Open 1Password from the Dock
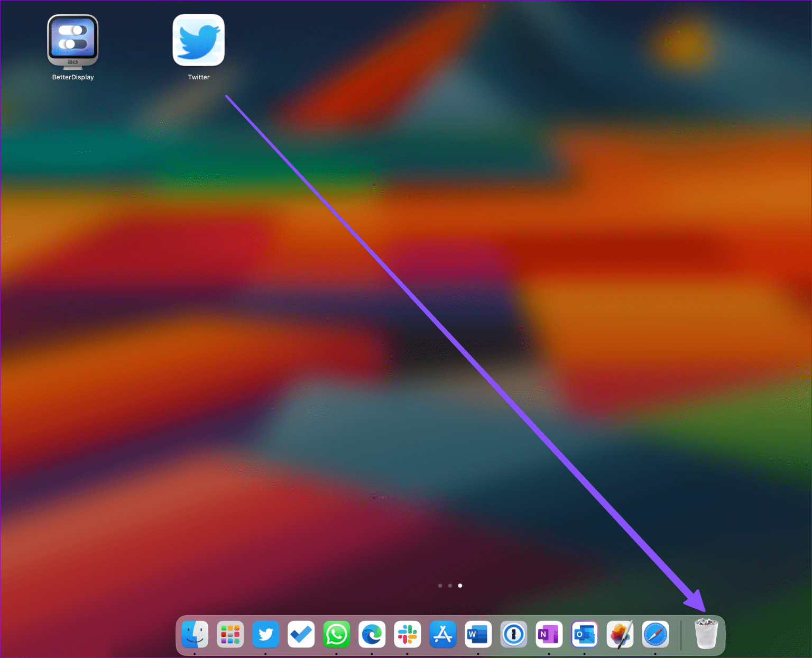Screen dimensions: 812x658 click(x=513, y=634)
